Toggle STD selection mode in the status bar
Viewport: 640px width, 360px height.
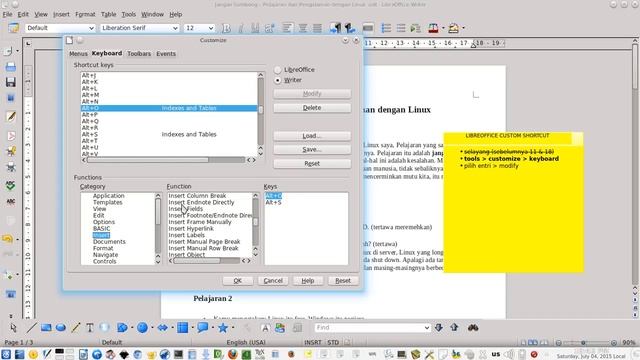pos(333,342)
